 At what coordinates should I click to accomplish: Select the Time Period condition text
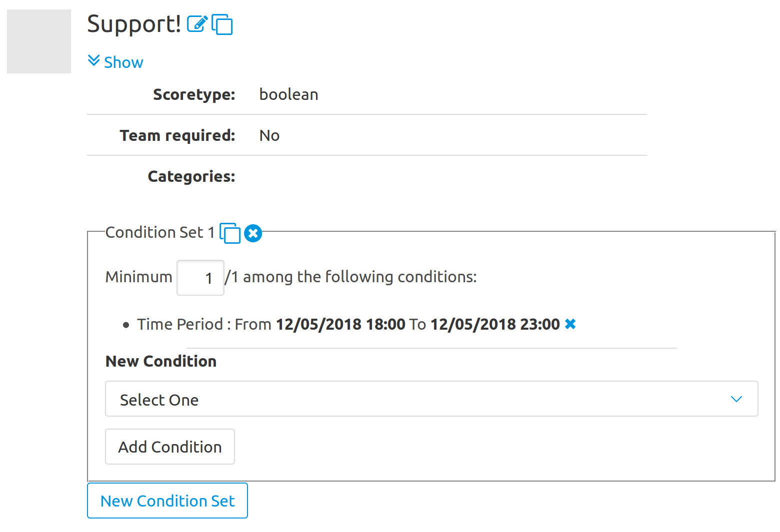(x=348, y=324)
